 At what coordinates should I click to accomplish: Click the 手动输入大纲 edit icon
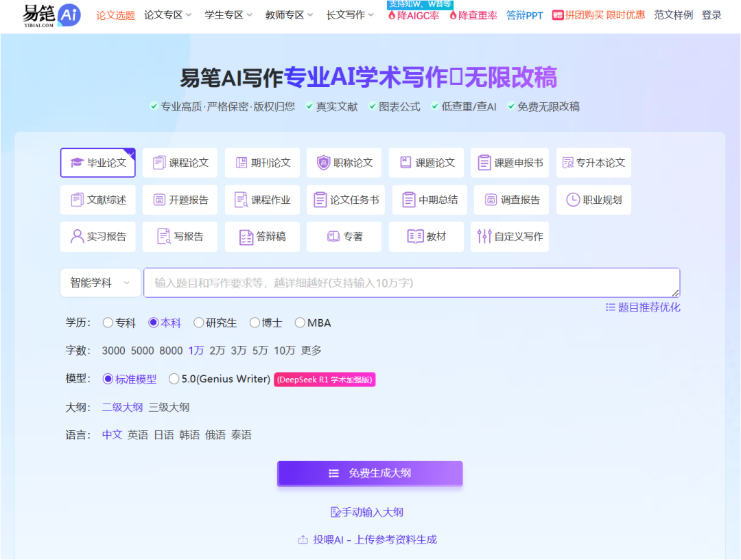(336, 512)
